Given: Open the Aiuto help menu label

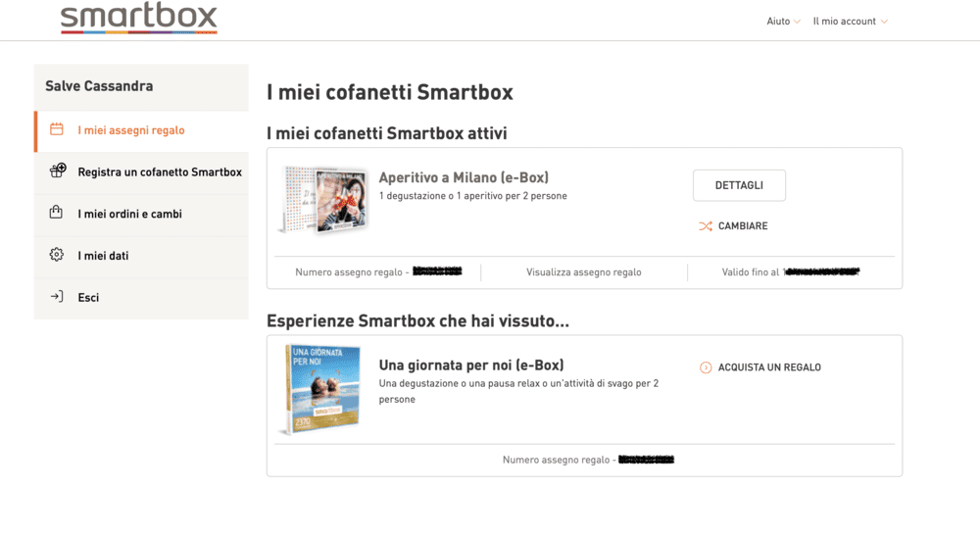Looking at the screenshot, I should click(778, 22).
